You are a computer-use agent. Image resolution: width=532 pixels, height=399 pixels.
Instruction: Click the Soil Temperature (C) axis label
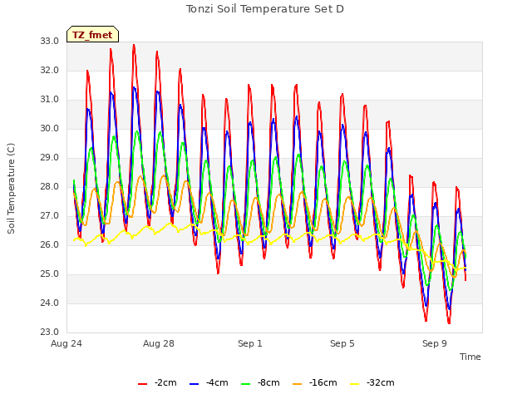(x=11, y=189)
